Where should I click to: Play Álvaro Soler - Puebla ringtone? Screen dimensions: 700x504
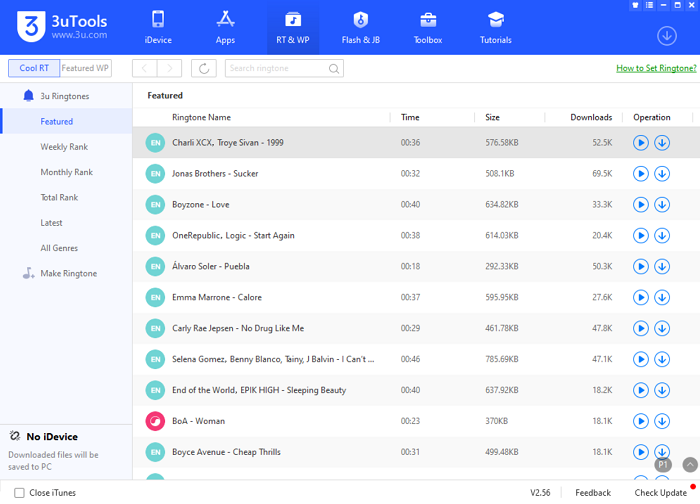[x=641, y=267]
